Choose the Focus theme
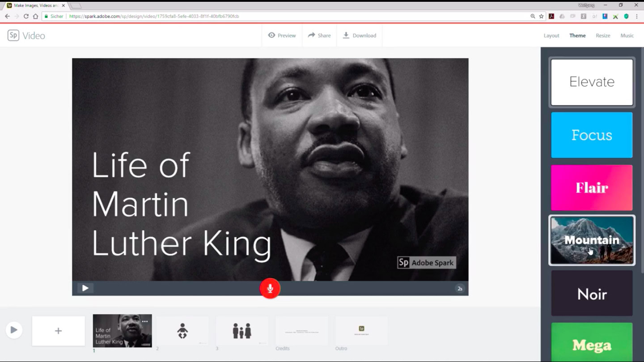 coord(592,135)
